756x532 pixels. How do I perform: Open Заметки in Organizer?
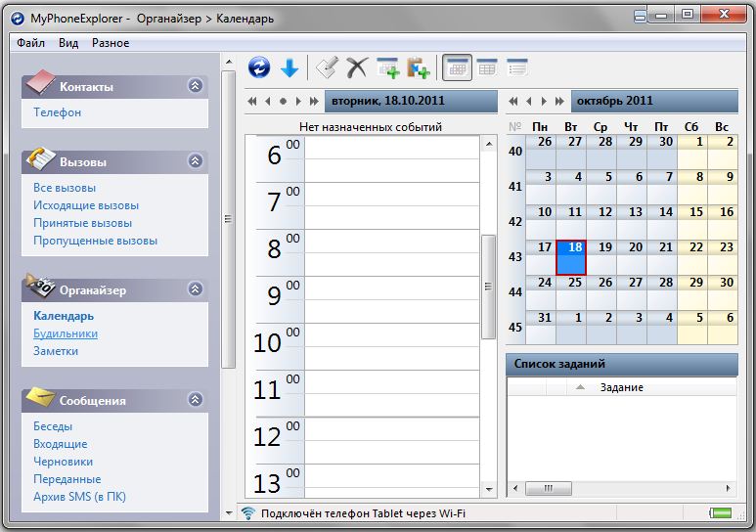click(x=56, y=351)
